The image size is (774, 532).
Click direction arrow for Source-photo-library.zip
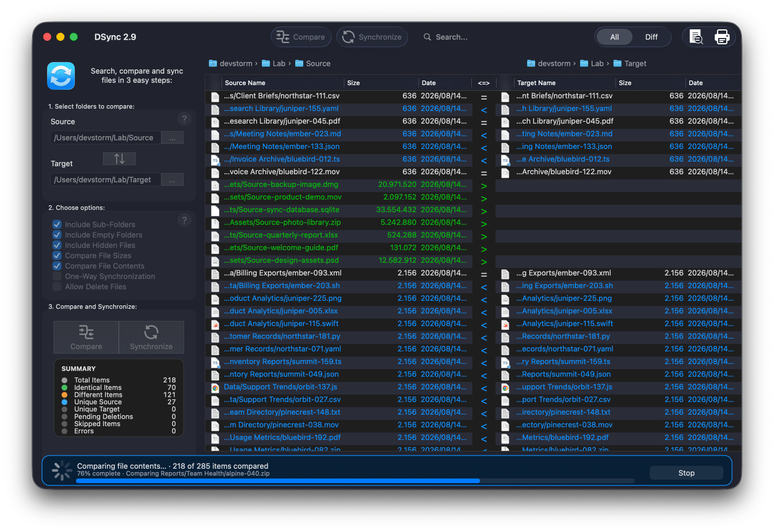click(x=484, y=224)
